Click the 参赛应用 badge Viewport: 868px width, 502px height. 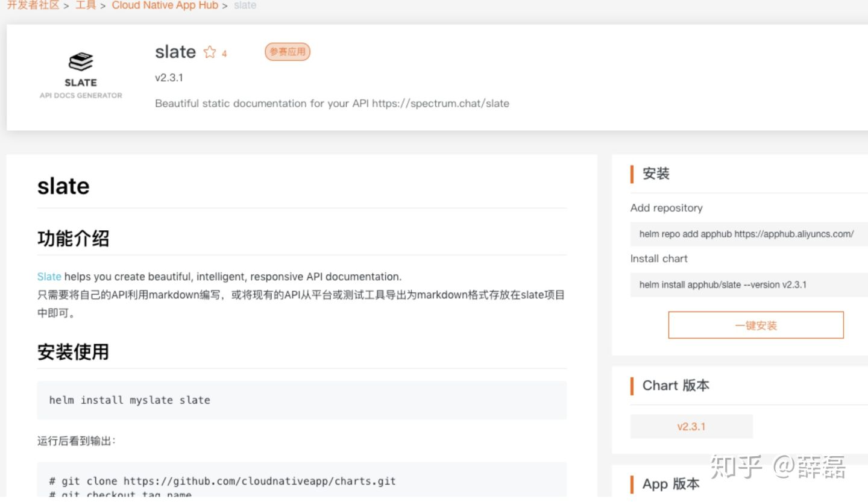coord(288,52)
